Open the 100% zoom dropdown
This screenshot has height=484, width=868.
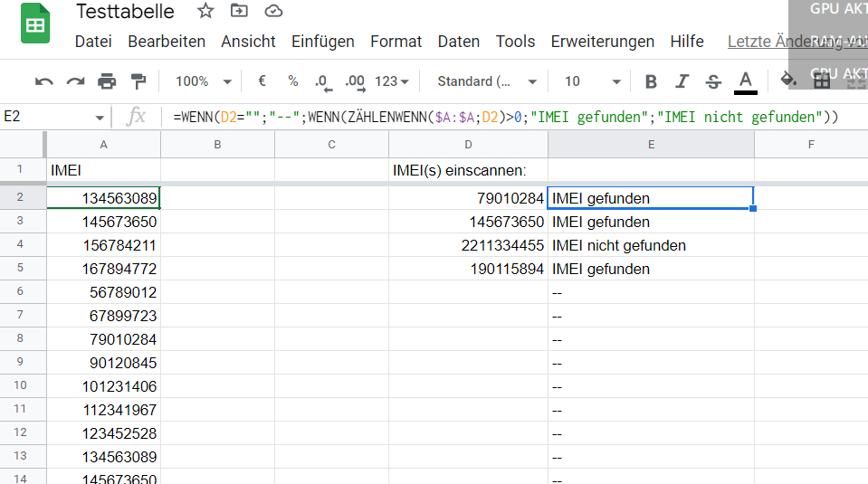[203, 81]
